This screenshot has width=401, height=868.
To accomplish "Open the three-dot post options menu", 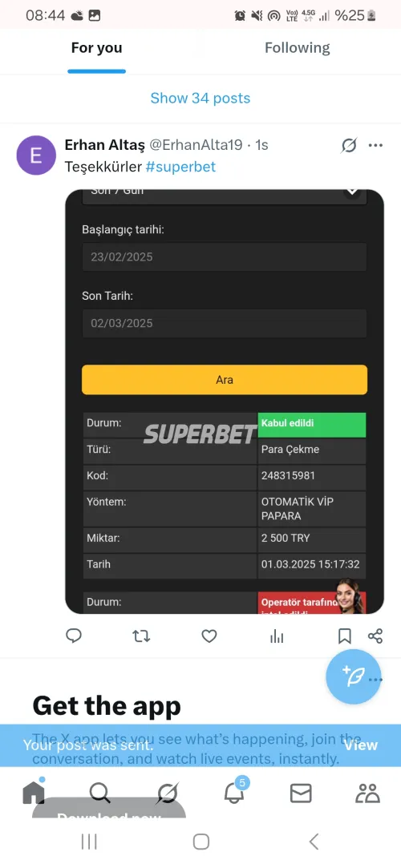I will pyautogui.click(x=375, y=146).
